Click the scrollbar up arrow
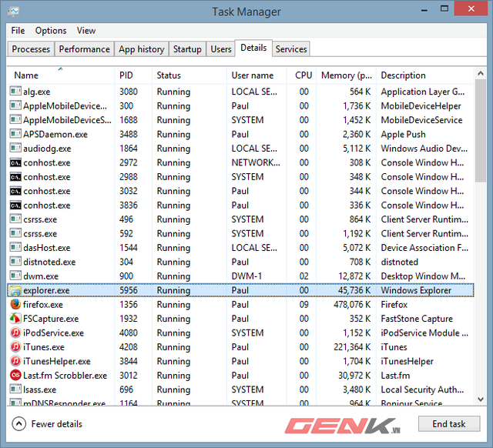Viewport: 493px width, 448px height. coord(481,74)
